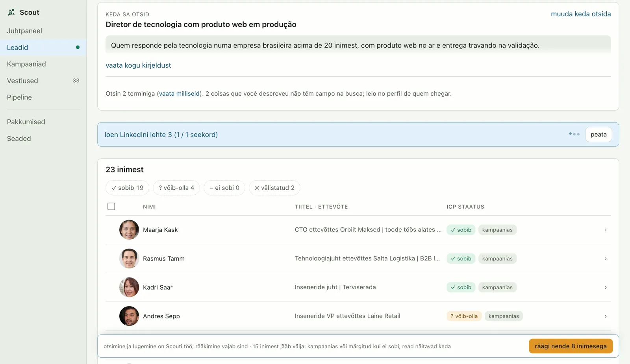The height and width of the screenshot is (364, 630).
Task: Click the muuda keda otsida link
Action: pyautogui.click(x=581, y=14)
